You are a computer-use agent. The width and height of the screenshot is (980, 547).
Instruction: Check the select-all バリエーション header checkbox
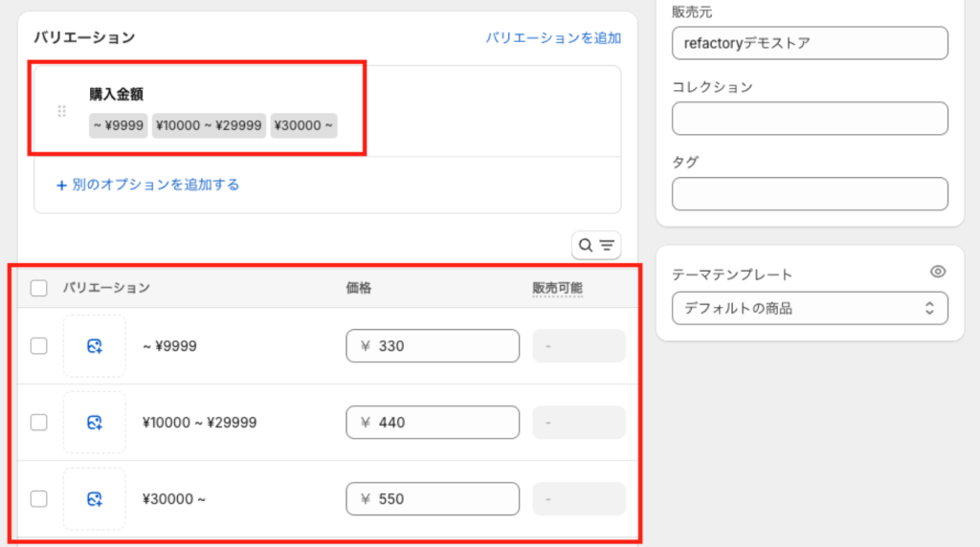(38, 288)
